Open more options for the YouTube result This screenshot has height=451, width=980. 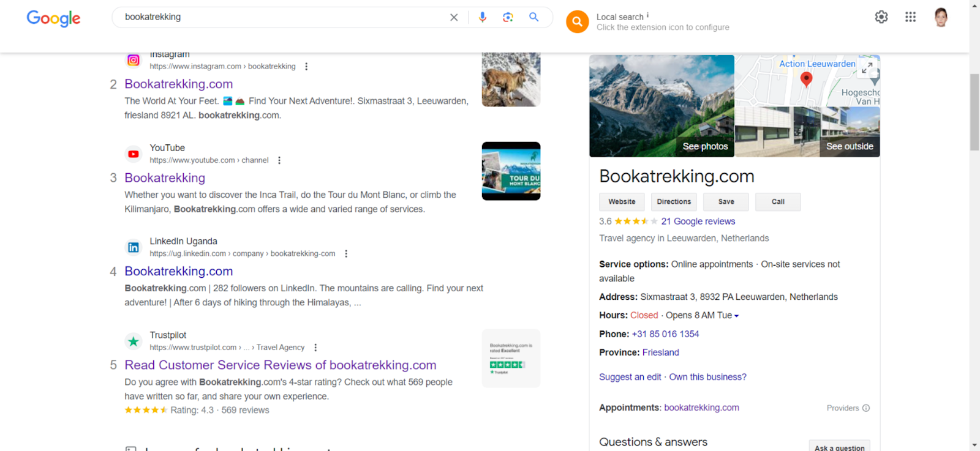click(x=279, y=160)
